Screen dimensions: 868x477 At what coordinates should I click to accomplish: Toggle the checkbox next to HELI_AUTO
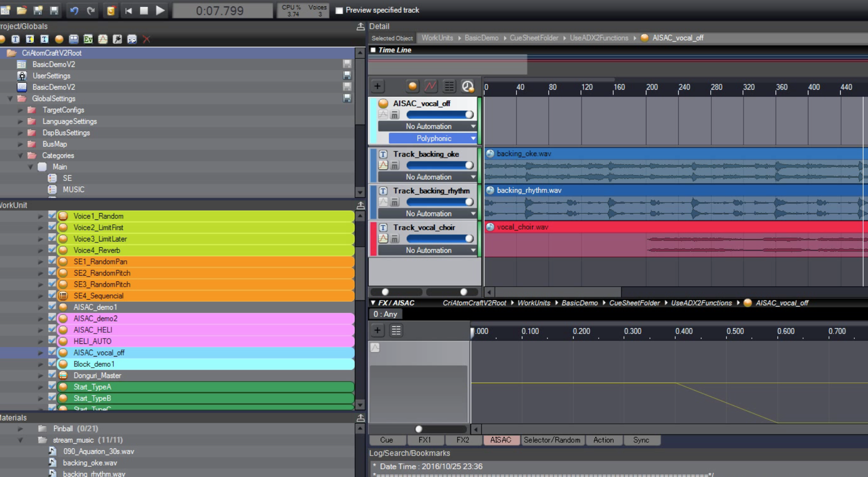[x=52, y=341]
